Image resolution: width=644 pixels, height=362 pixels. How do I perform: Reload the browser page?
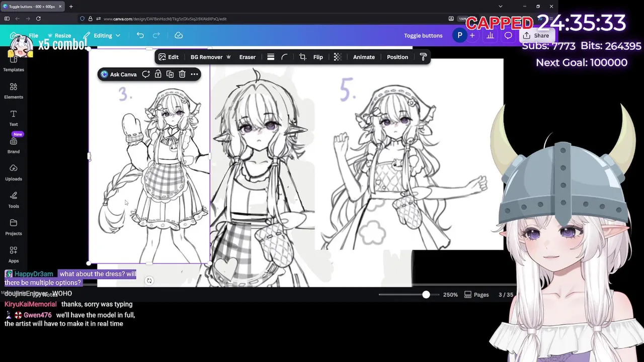click(x=38, y=19)
